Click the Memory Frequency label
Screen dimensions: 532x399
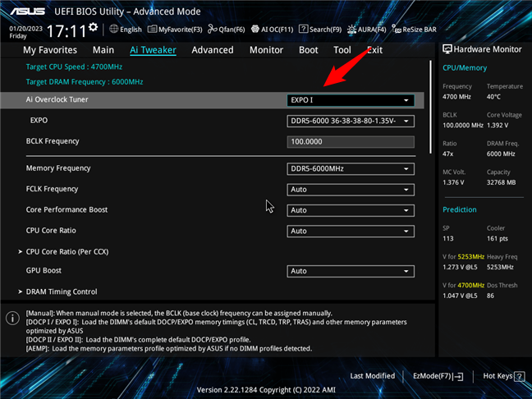[x=58, y=168]
